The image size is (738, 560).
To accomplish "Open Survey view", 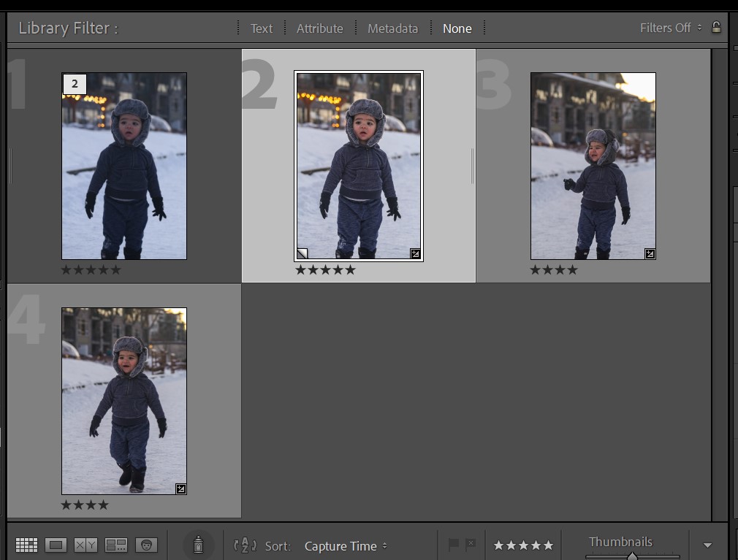I will (116, 545).
